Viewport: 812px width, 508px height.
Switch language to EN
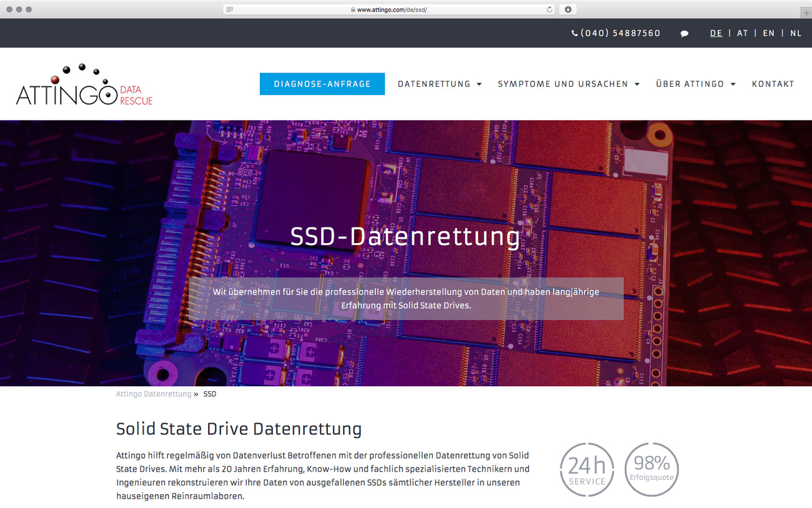click(x=768, y=34)
